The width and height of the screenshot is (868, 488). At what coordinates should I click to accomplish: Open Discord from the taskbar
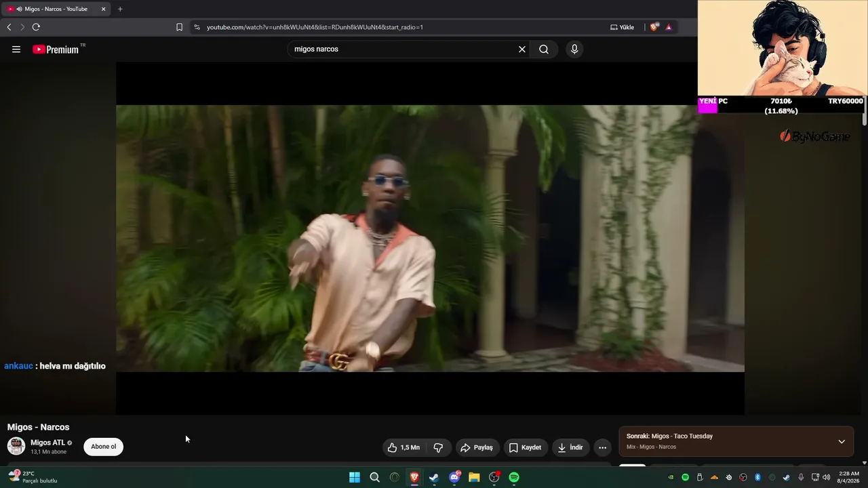point(454,477)
